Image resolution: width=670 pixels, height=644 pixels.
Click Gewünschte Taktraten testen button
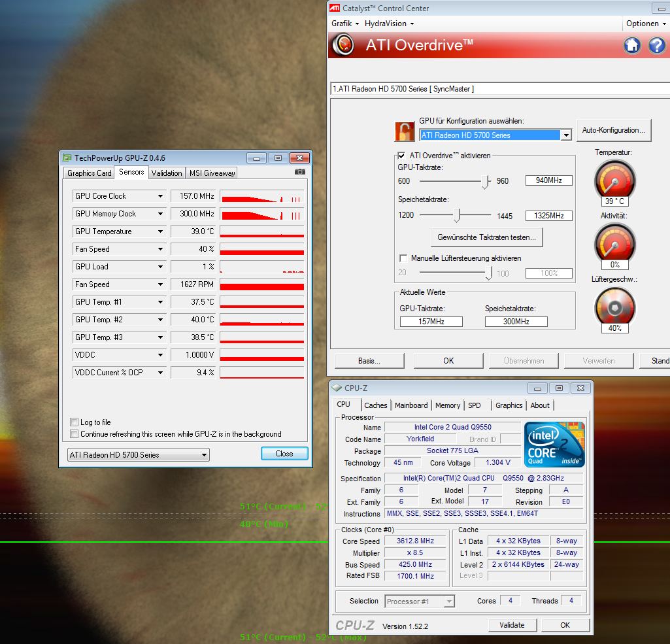[x=487, y=237]
